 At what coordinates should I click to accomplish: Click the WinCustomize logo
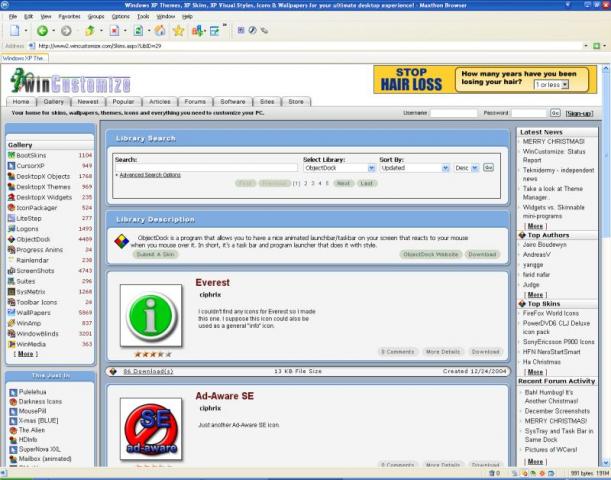tap(70, 81)
